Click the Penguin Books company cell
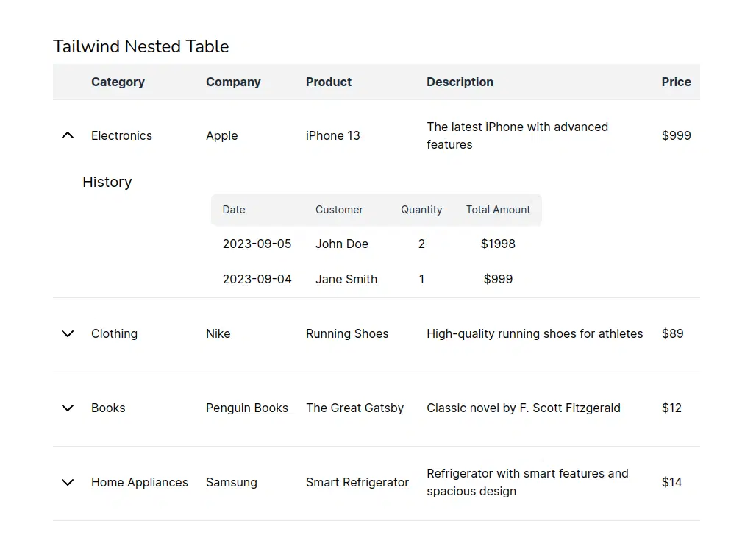This screenshot has height=549, width=756. 247,408
